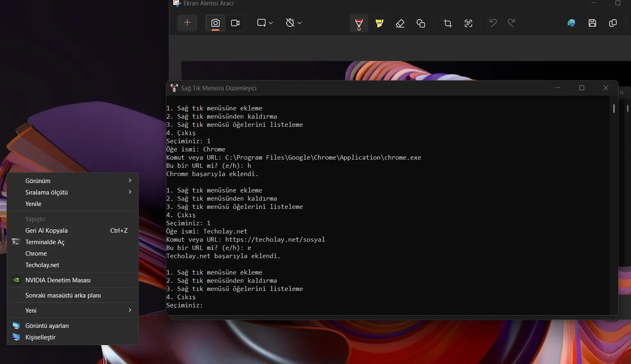631x364 pixels.
Task: Click the line "Öğe ismi: Techolay.net"
Action: coord(207,231)
